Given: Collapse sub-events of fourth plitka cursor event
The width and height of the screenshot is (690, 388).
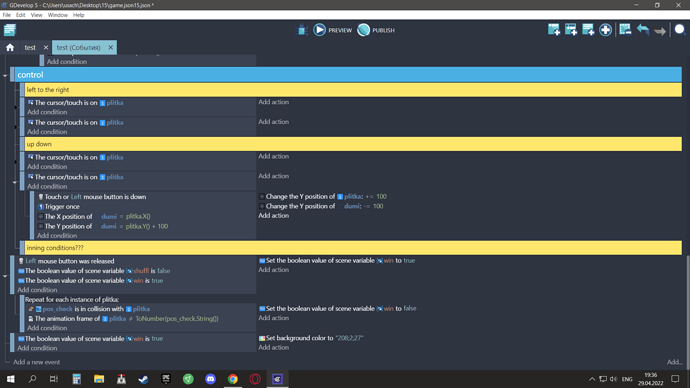Looking at the screenshot, I should coord(15,182).
